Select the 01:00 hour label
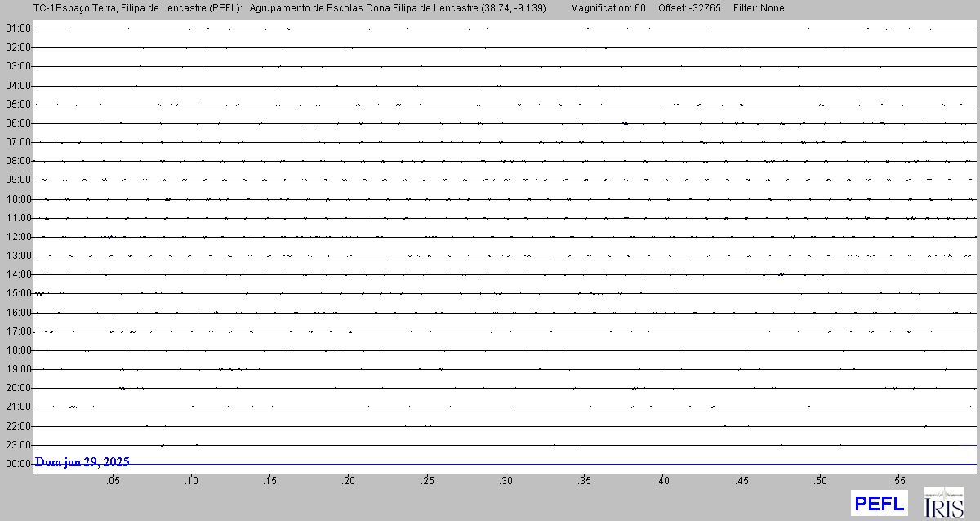 tap(18, 29)
